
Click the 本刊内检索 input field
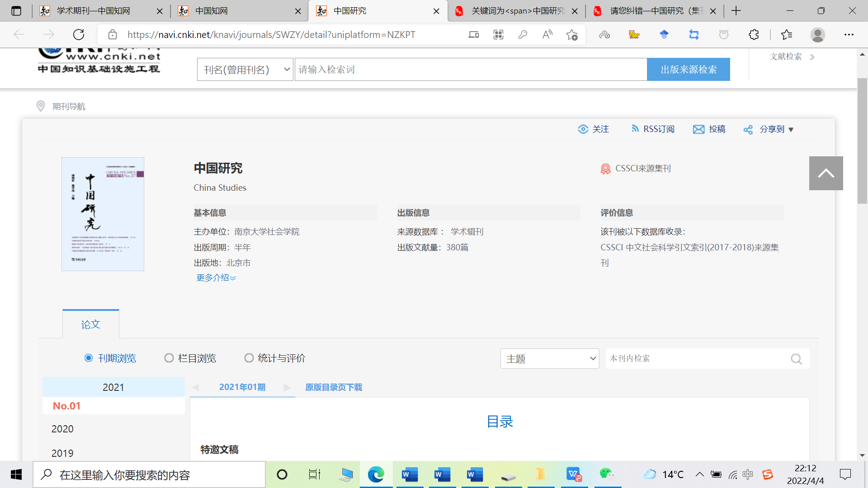point(696,359)
